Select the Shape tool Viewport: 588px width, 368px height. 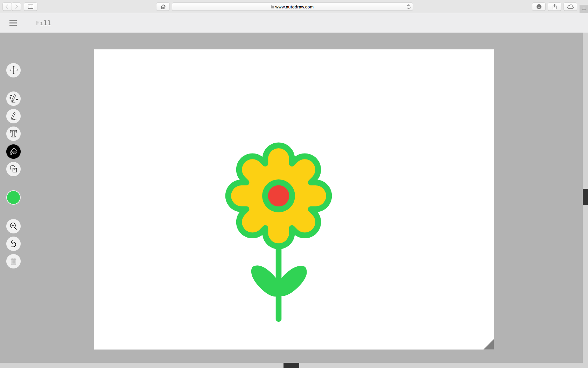coord(13,169)
